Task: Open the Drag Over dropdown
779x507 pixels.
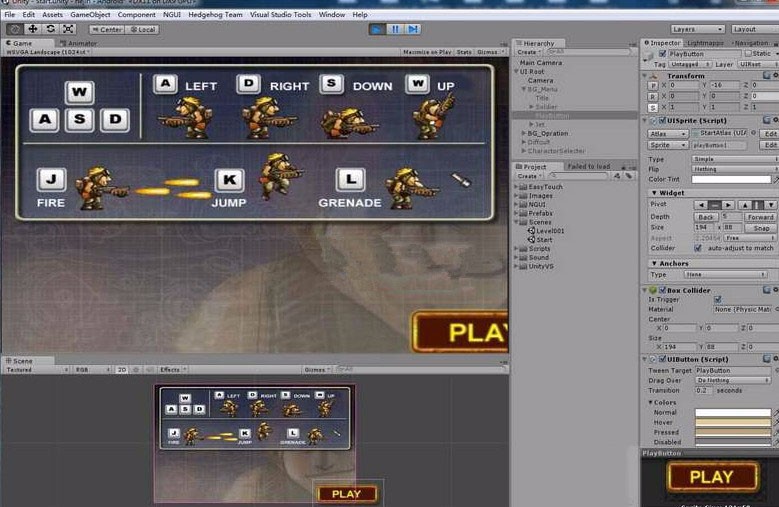Action: click(x=733, y=380)
